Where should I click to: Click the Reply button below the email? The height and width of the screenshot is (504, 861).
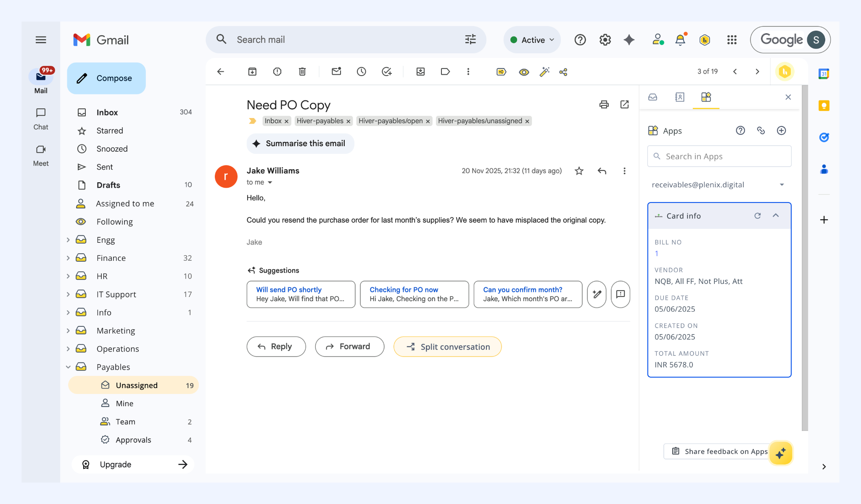[x=276, y=346]
